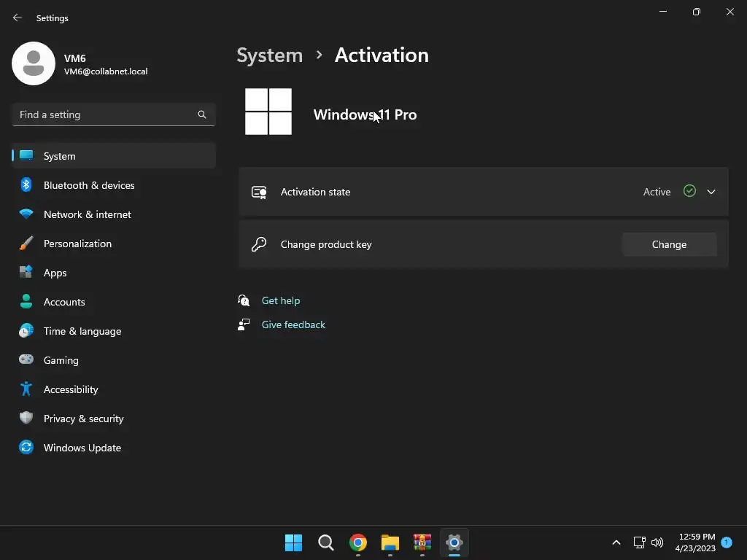Click the Bluetooth icon in sidebar
This screenshot has height=560, width=747.
click(26, 184)
